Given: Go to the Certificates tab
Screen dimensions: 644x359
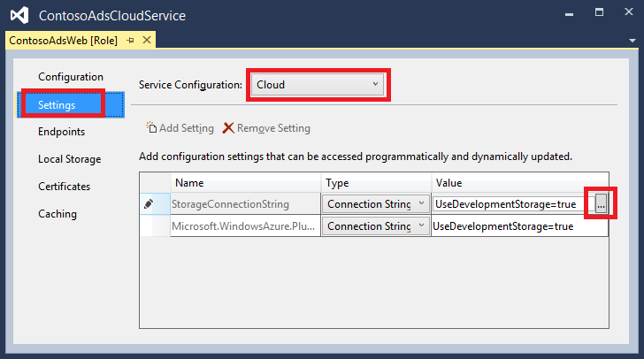Looking at the screenshot, I should [65, 187].
